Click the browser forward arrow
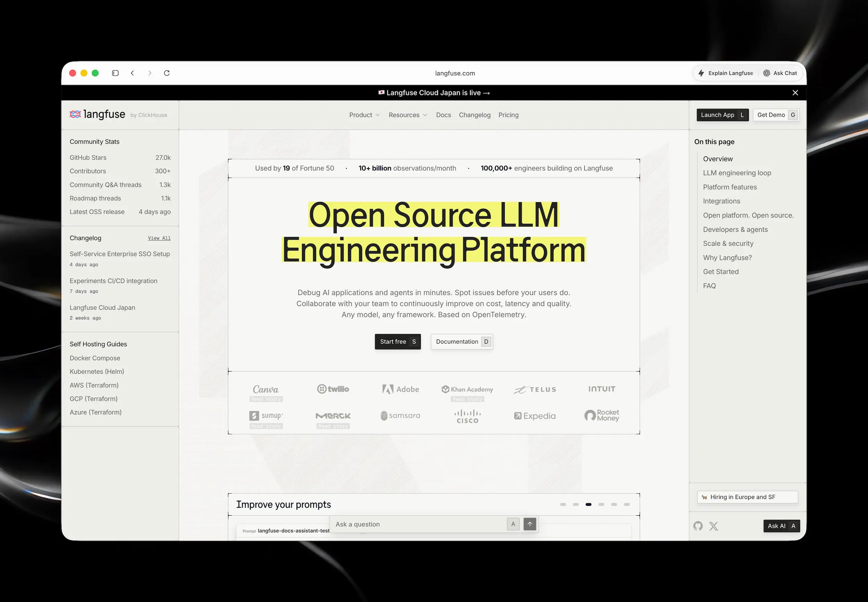This screenshot has width=868, height=602. click(150, 73)
